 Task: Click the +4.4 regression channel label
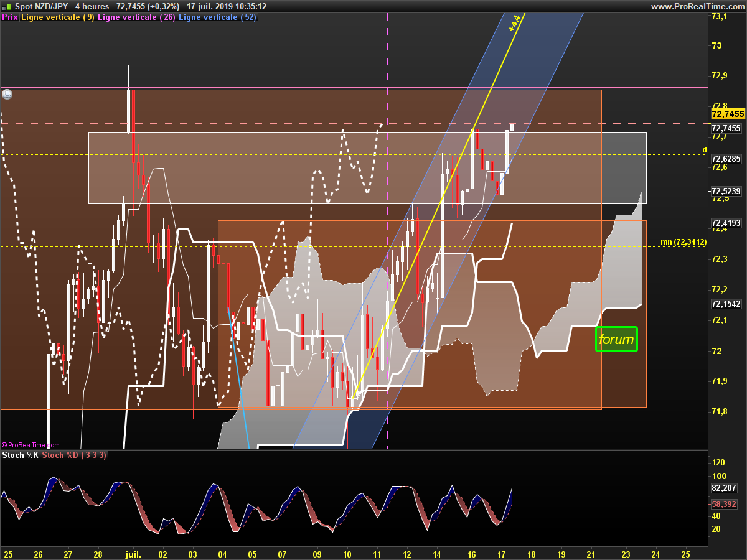coord(514,25)
